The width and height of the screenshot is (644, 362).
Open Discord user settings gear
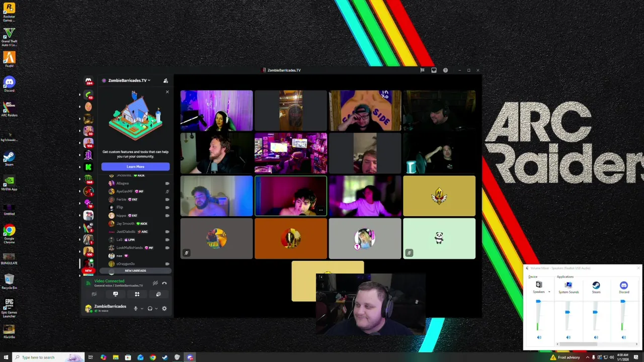coord(164,308)
